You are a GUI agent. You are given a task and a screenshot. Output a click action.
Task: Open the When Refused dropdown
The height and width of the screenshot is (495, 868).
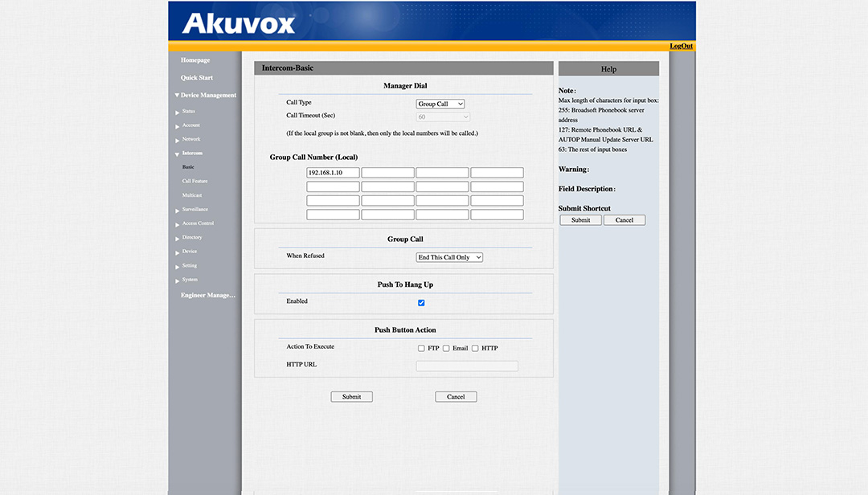(449, 257)
